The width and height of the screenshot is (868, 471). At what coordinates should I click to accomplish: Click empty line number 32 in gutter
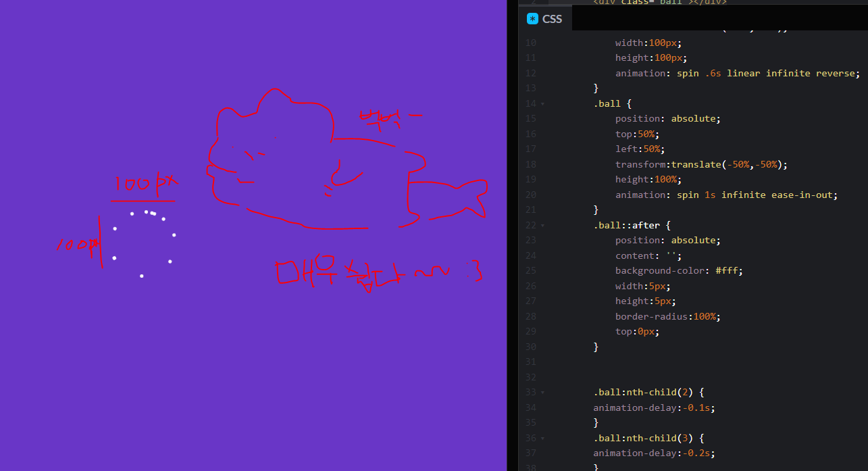530,377
